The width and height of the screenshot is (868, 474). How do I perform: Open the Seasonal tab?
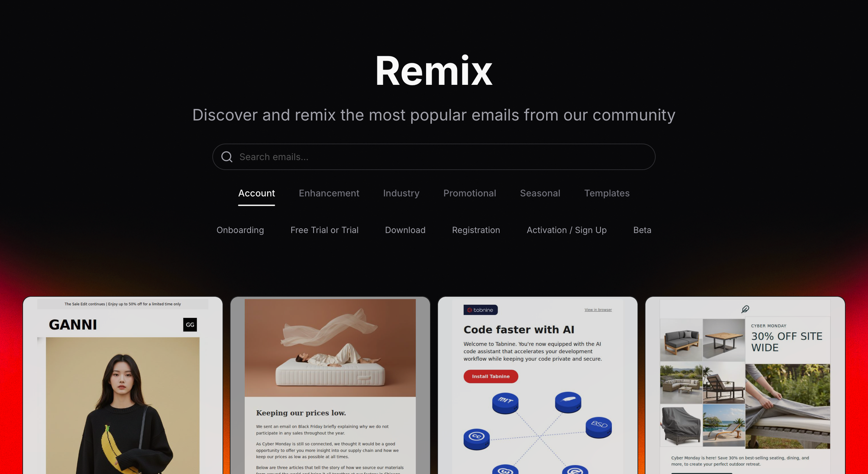pyautogui.click(x=540, y=194)
